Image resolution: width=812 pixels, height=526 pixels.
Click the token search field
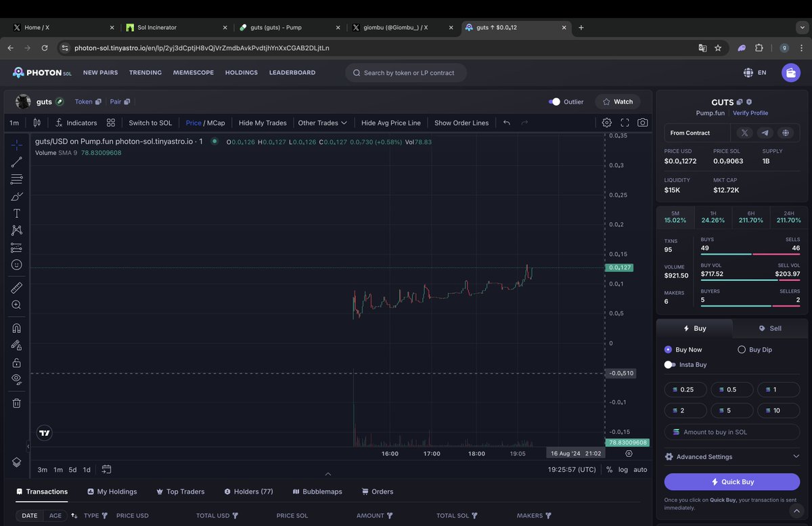tap(406, 72)
